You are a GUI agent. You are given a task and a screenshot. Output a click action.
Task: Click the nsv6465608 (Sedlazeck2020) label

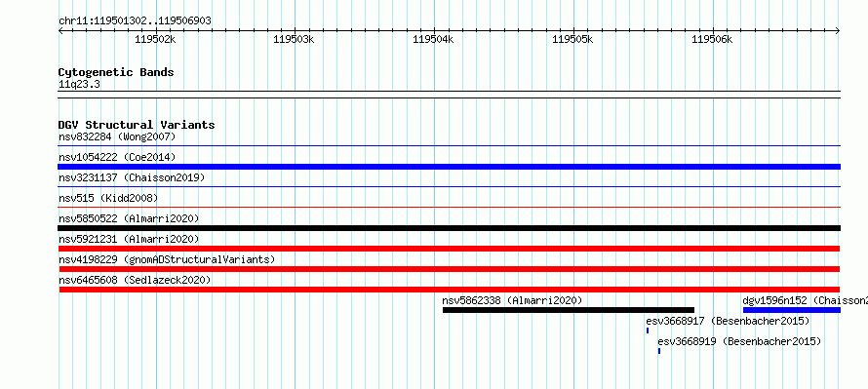[x=135, y=280]
